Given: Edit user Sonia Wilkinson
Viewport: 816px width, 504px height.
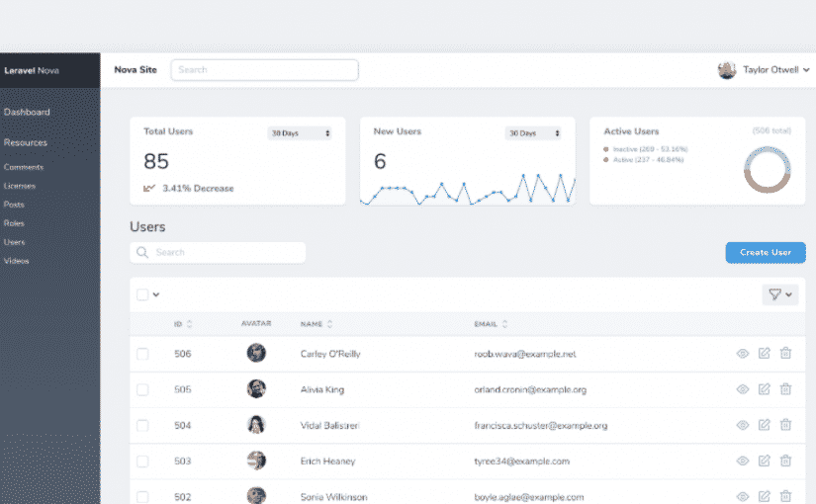Looking at the screenshot, I should point(764,496).
